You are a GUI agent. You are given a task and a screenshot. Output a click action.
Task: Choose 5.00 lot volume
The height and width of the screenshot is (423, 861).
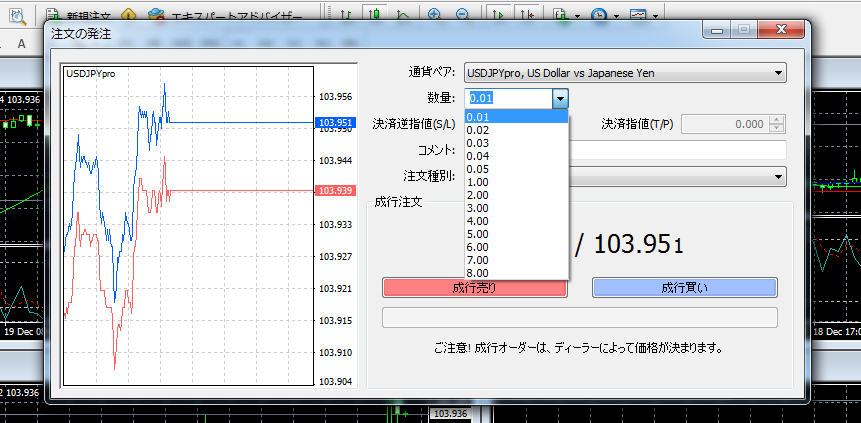click(x=516, y=234)
